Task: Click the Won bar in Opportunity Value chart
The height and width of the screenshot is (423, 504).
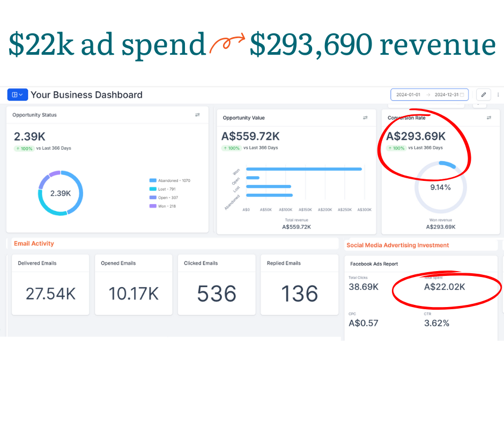Action: click(x=303, y=169)
